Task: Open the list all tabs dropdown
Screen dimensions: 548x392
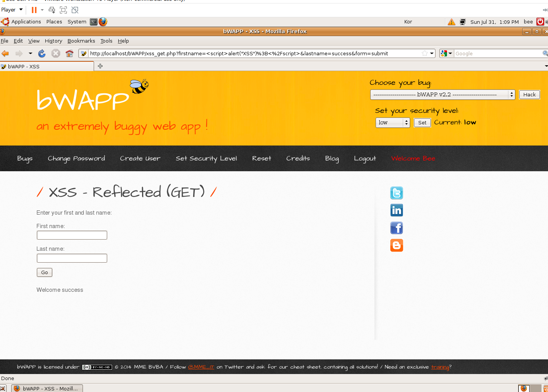Action: [x=546, y=66]
